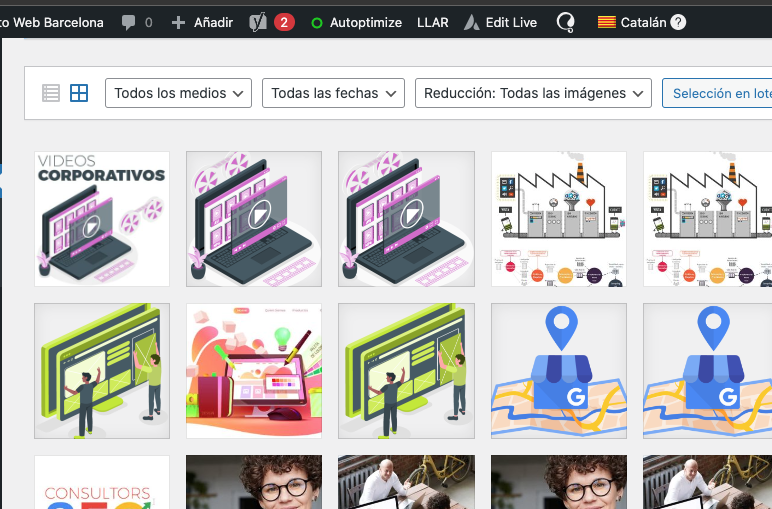Open 'Reducción: Todas las imágenes' filter

(533, 93)
